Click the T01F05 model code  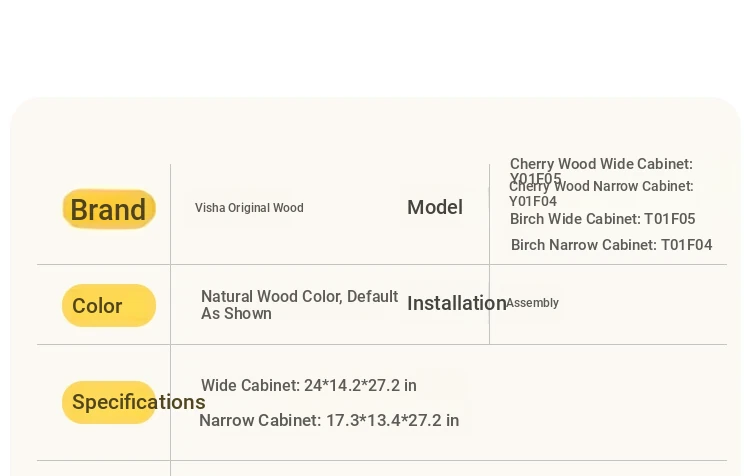click(x=670, y=219)
